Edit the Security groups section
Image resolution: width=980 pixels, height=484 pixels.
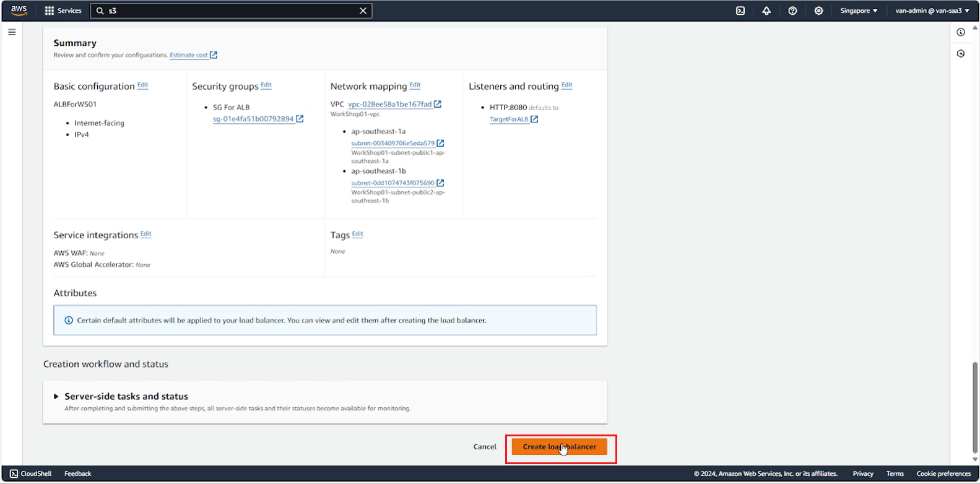[x=266, y=85]
